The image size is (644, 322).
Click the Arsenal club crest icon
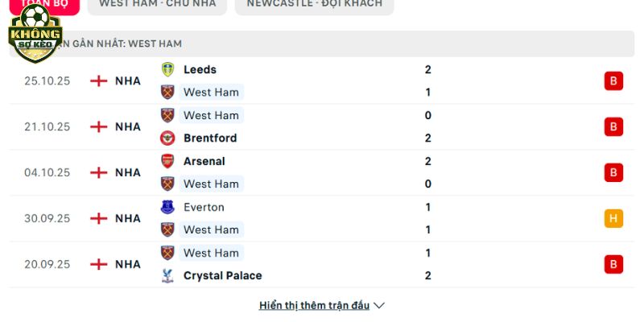167,161
